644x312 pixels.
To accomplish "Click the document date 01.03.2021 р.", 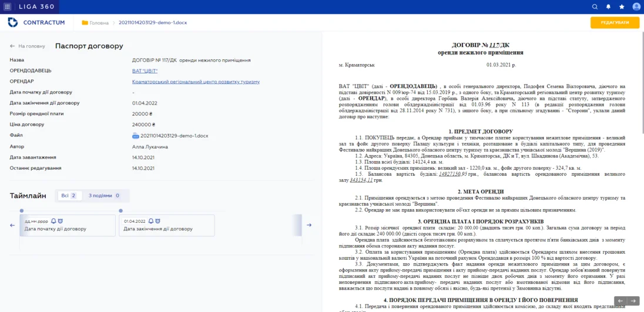I will click(501, 65).
